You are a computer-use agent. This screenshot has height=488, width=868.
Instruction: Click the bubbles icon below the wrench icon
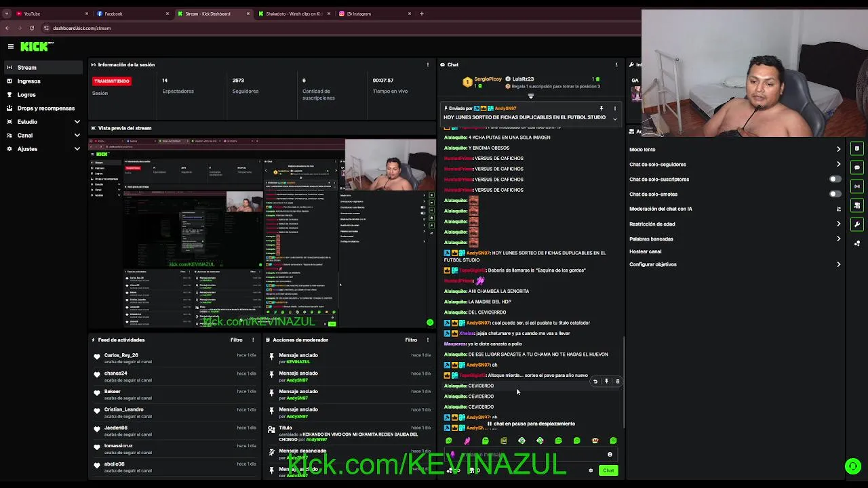point(857,243)
